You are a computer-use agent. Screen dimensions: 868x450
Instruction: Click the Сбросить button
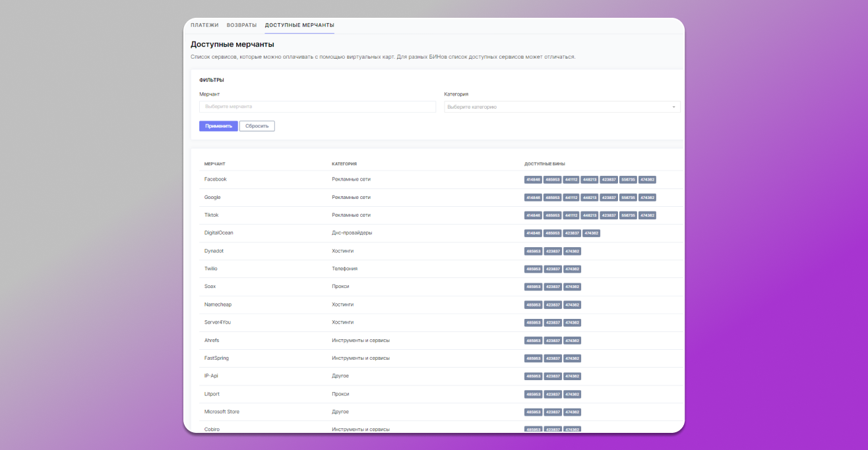(257, 126)
